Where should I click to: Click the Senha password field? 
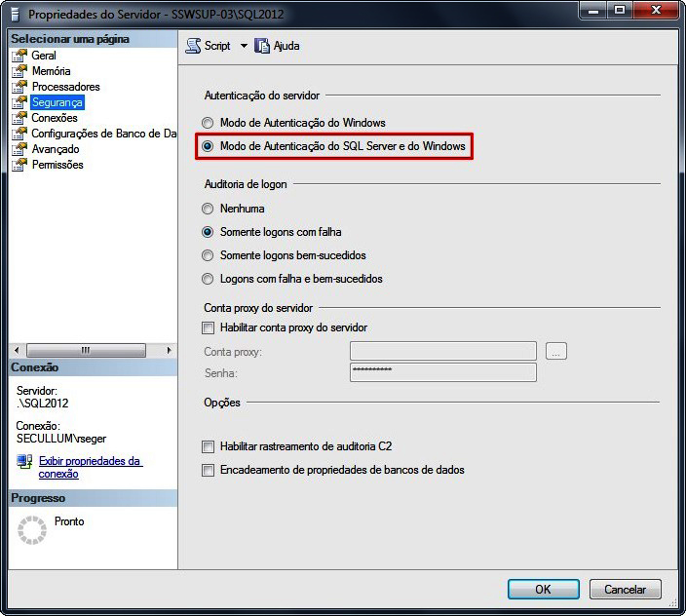pyautogui.click(x=442, y=373)
